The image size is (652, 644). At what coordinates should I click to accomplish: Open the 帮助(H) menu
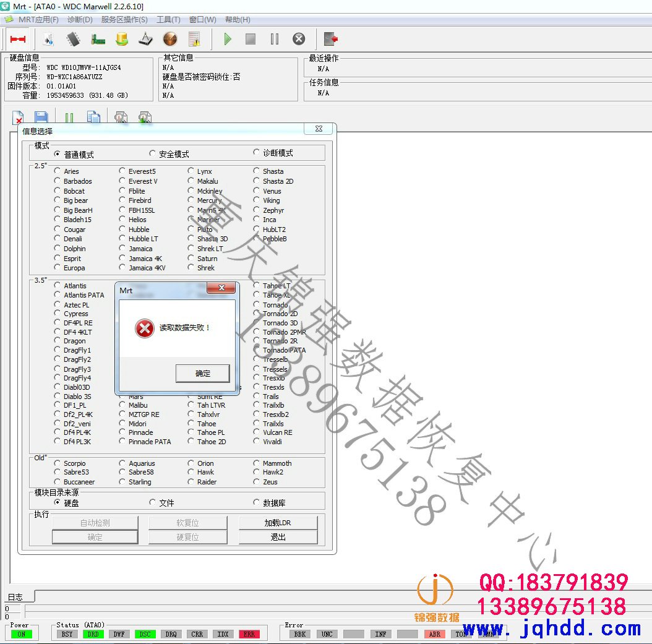pyautogui.click(x=238, y=20)
